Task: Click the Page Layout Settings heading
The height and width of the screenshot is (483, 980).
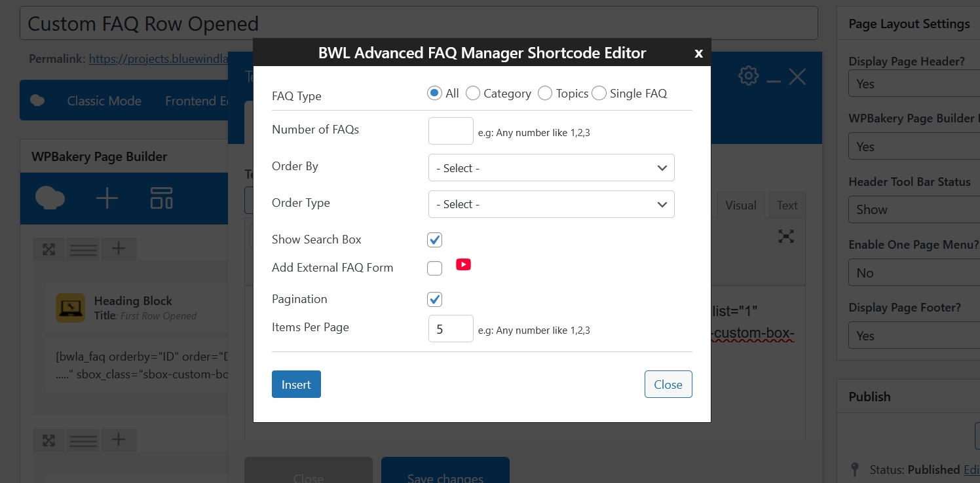Action: tap(909, 24)
